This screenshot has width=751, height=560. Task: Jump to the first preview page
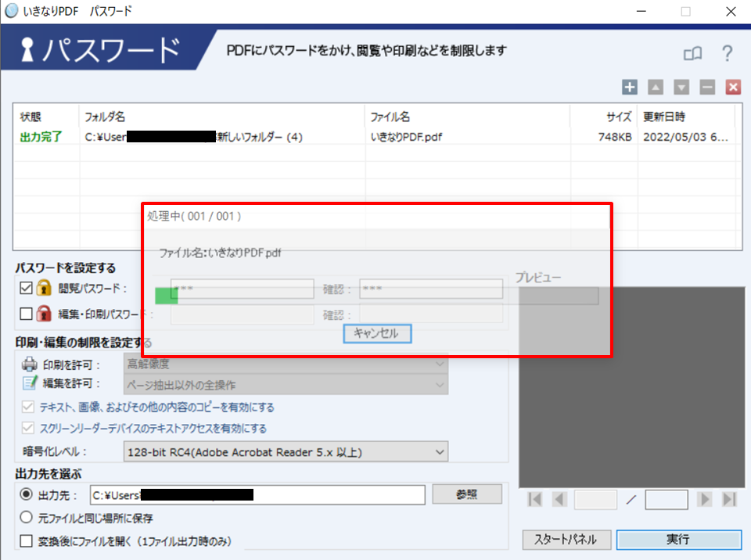pos(534,499)
